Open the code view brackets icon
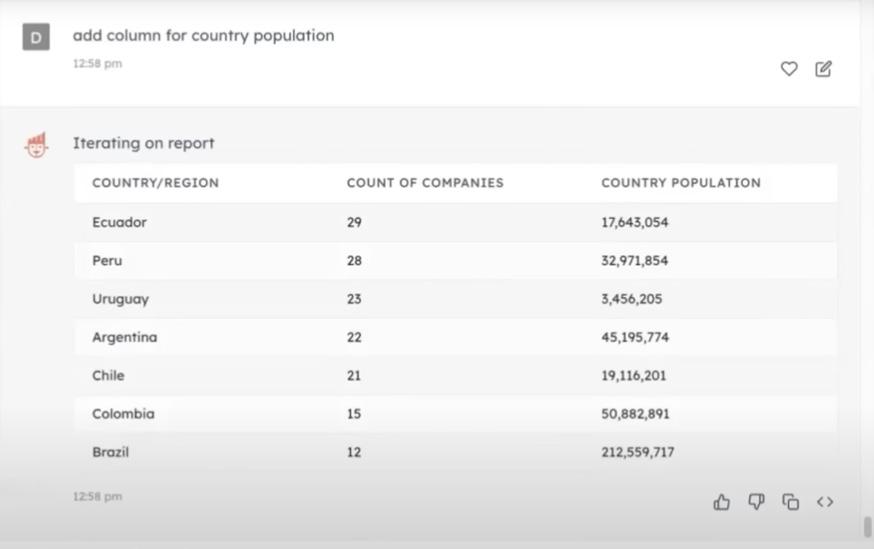 [x=825, y=502]
